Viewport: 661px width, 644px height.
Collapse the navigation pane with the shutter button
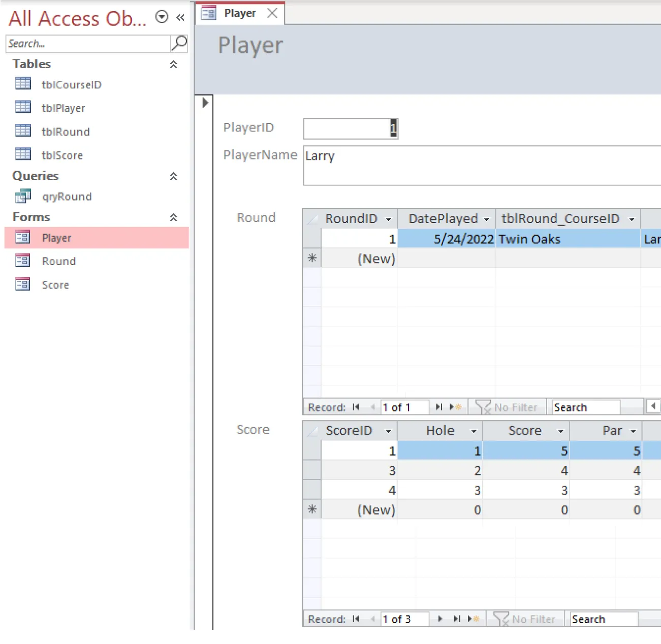pos(180,17)
